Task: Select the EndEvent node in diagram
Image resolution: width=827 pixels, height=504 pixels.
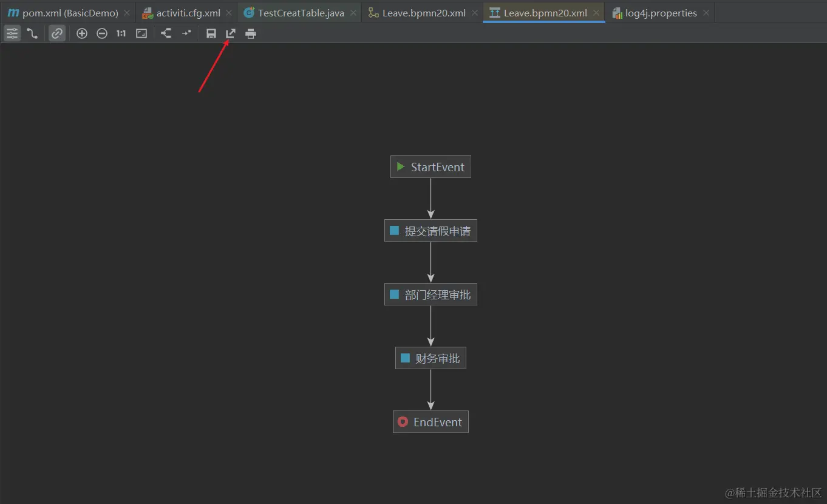Action: (x=431, y=422)
